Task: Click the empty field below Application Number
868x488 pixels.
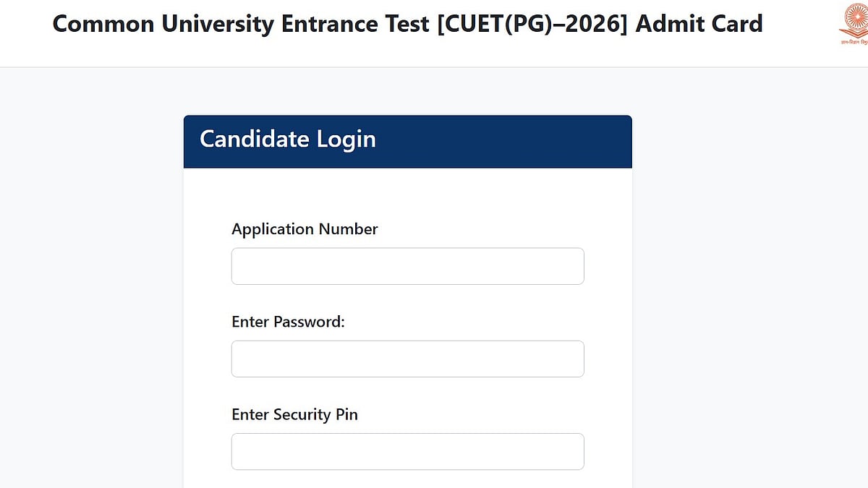Action: point(407,265)
